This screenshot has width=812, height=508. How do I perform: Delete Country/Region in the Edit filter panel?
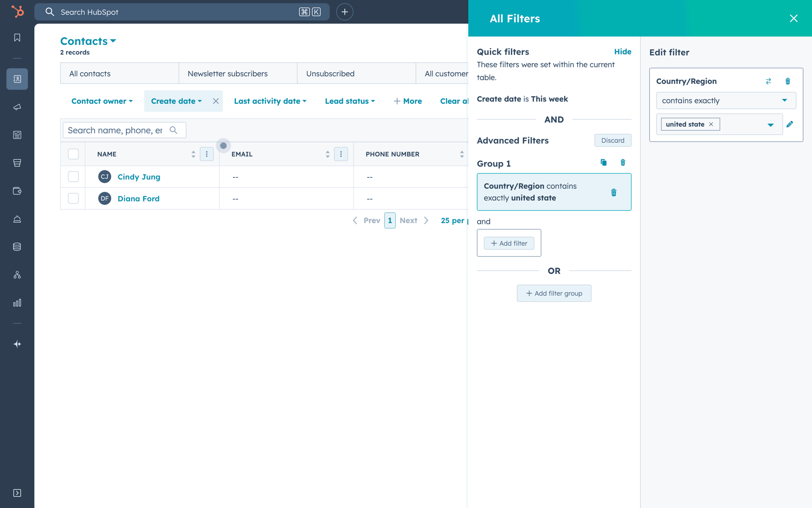click(x=788, y=81)
